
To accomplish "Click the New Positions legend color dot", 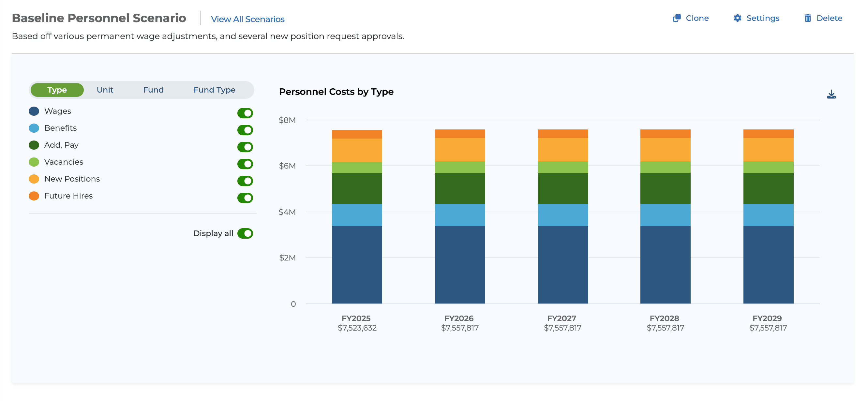I will click(34, 179).
